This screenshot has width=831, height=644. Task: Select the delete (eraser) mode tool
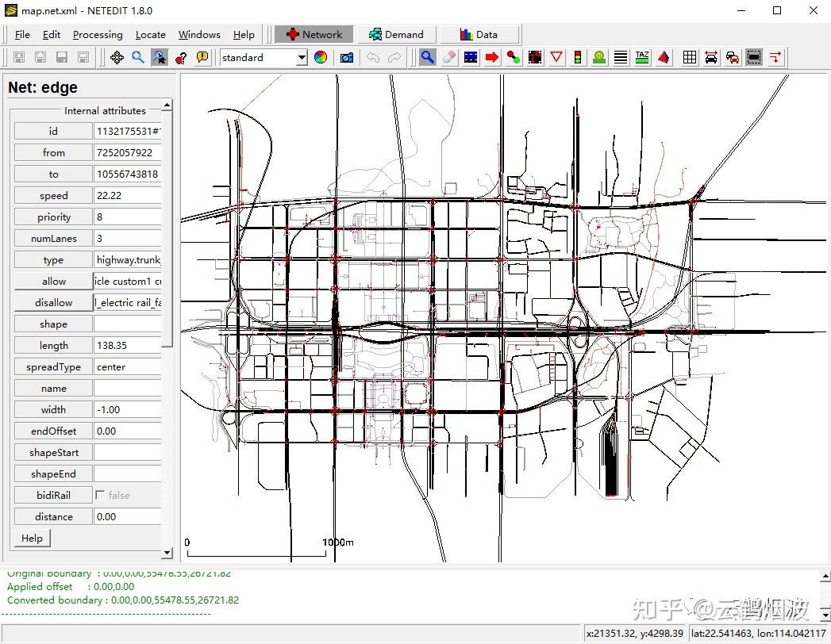point(449,57)
